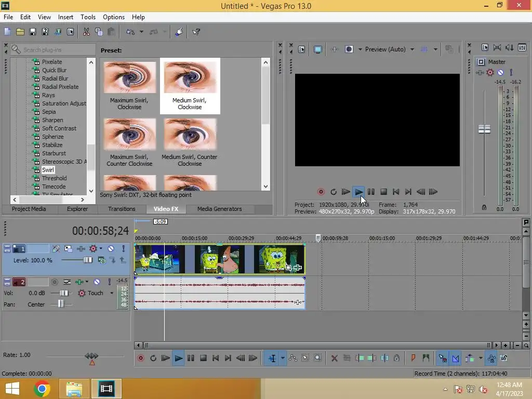Stop playback using the preview stop button
532x399 pixels.
(x=383, y=192)
